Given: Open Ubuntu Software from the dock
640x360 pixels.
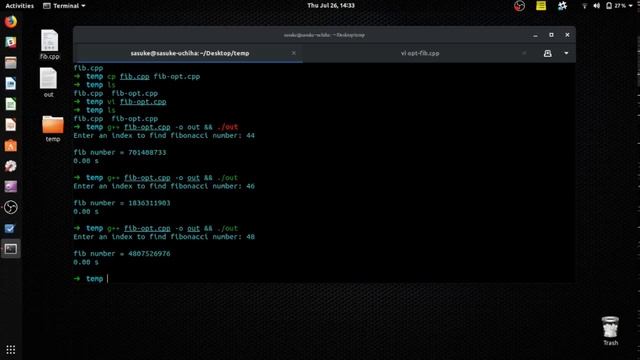Looking at the screenshot, I should pyautogui.click(x=11, y=145).
